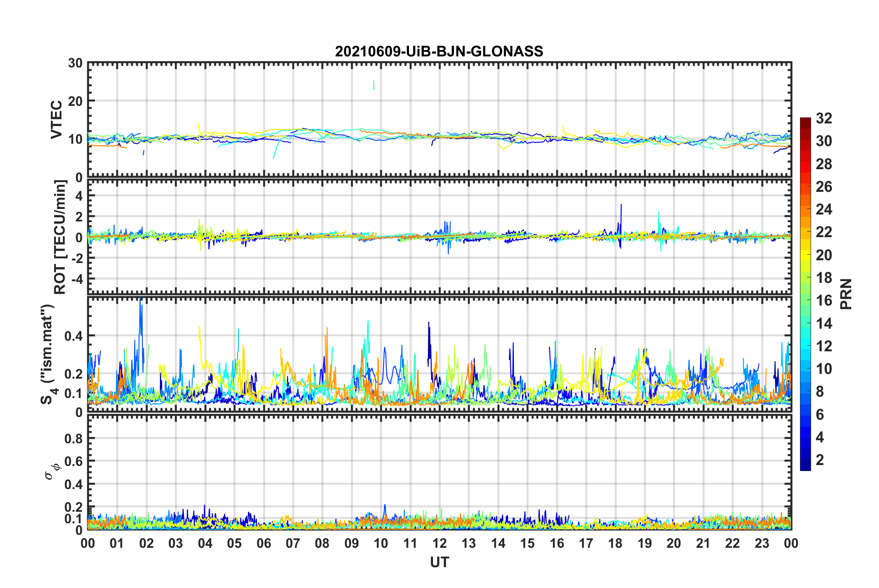Click the sigma-phi axis tick value 0.8
The height and width of the screenshot is (588, 879).
coord(73,438)
